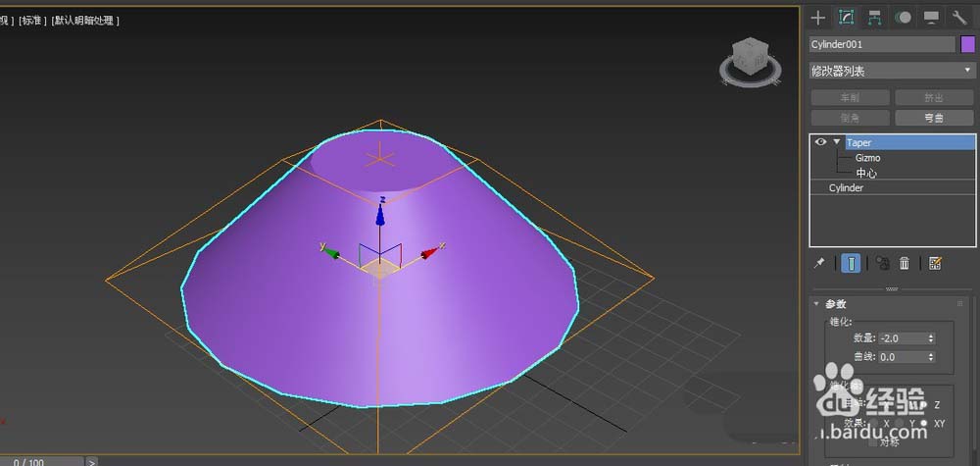Select Cylinder in the modifier stack
Image resolution: width=980 pixels, height=466 pixels.
click(x=847, y=187)
